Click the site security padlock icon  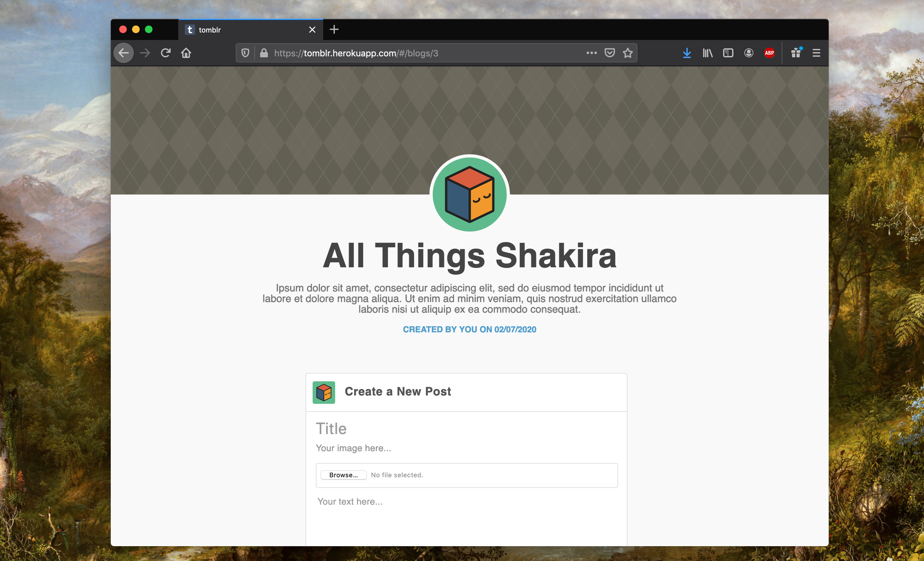click(x=264, y=53)
